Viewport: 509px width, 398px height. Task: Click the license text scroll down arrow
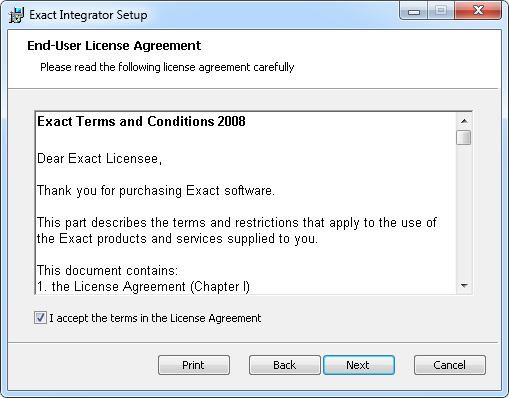coord(464,286)
